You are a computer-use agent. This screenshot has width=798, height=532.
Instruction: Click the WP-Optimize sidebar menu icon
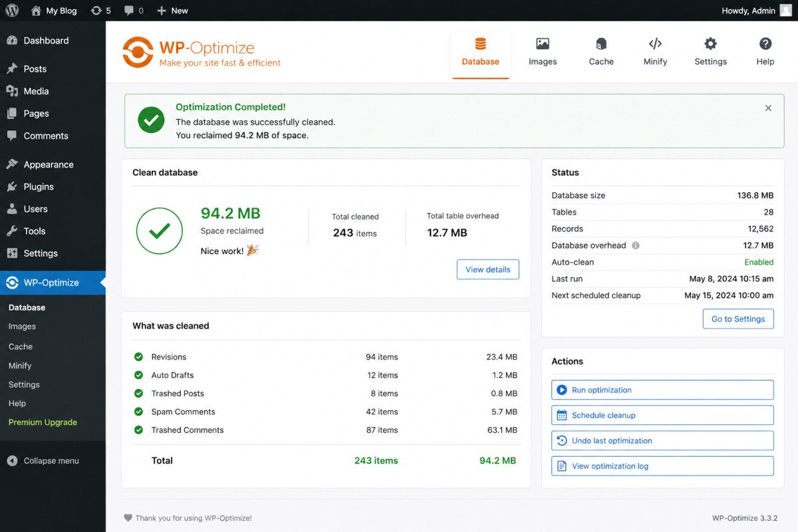coord(12,283)
